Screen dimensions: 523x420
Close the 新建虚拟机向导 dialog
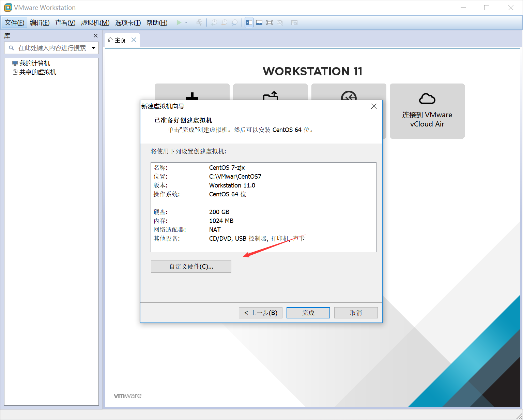(x=374, y=106)
